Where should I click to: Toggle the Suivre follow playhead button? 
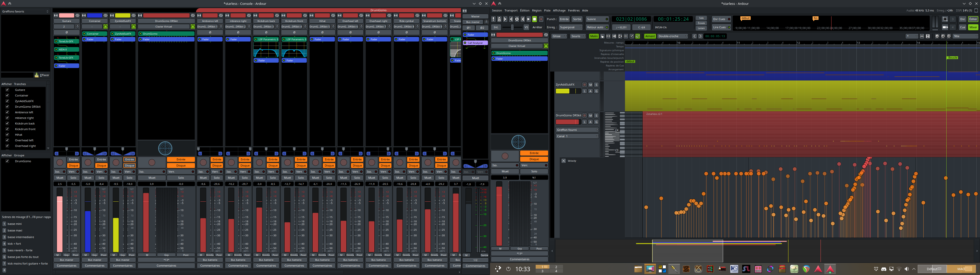click(597, 19)
